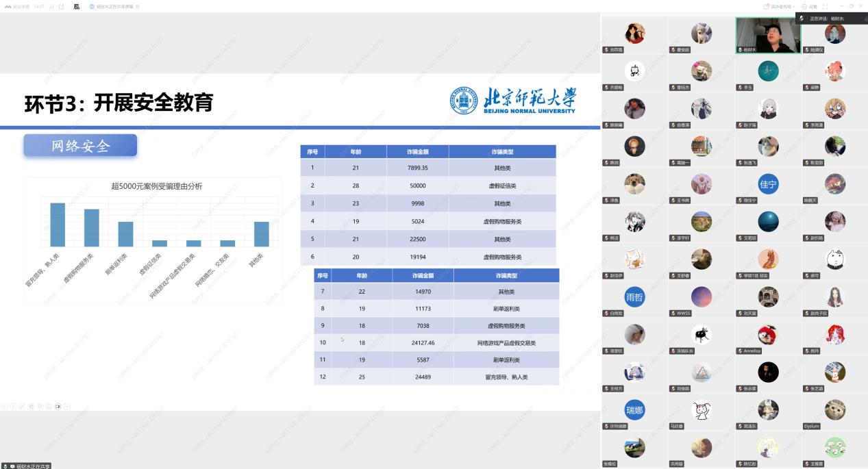Go to previous slide using slideshow arrow
Viewport: 868px width, 469px height.
click(x=4, y=406)
